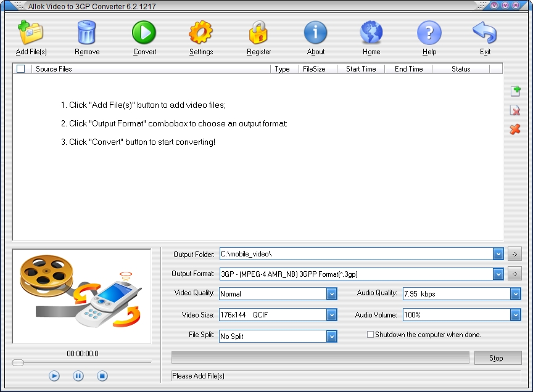
Task: Expand the Output Folder dropdown
Action: [x=498, y=254]
